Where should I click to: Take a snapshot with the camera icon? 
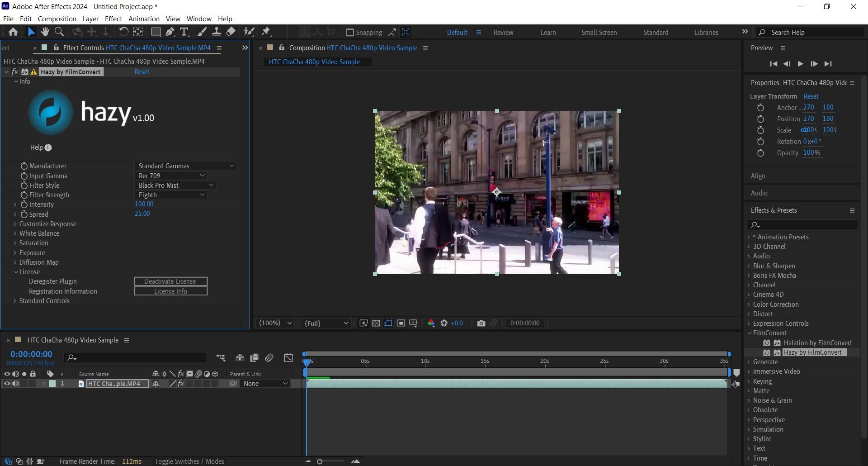tap(481, 323)
